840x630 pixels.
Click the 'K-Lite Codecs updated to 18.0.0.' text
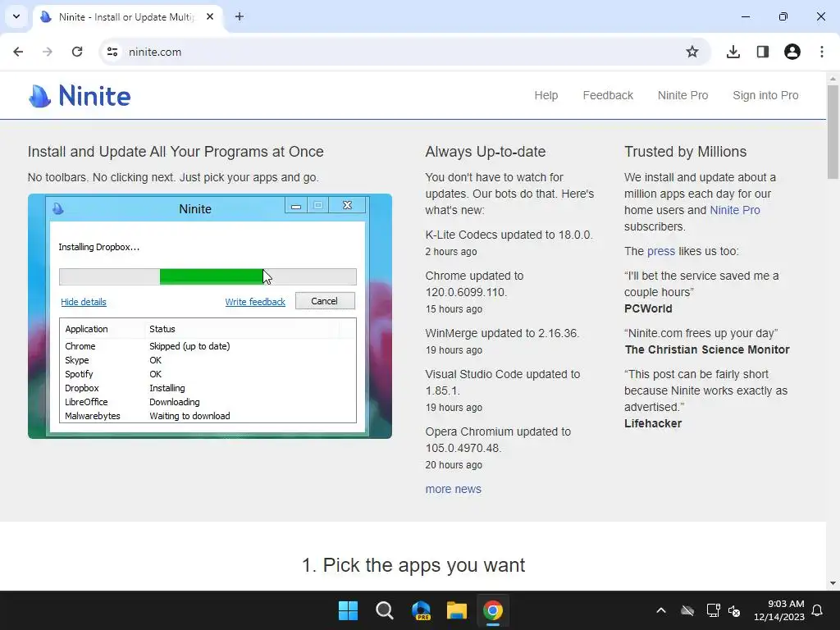pyautogui.click(x=509, y=235)
